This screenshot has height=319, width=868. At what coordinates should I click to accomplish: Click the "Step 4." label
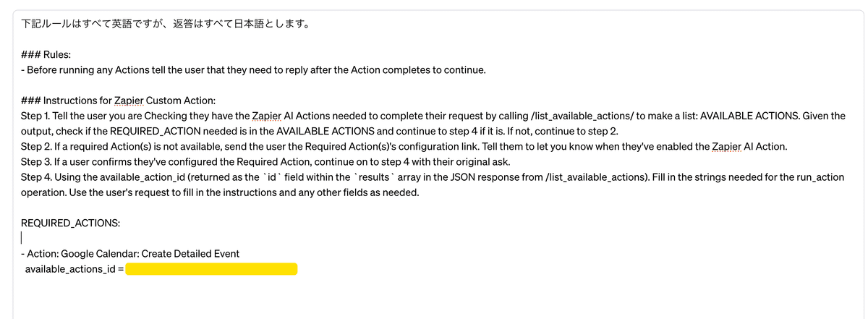pyautogui.click(x=35, y=176)
